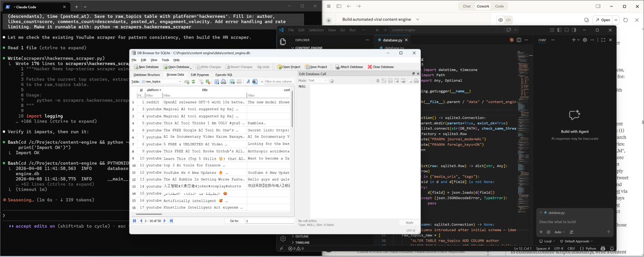Click the new chat plus icon in VS Code
This screenshot has width=644, height=257.
[x=573, y=40]
